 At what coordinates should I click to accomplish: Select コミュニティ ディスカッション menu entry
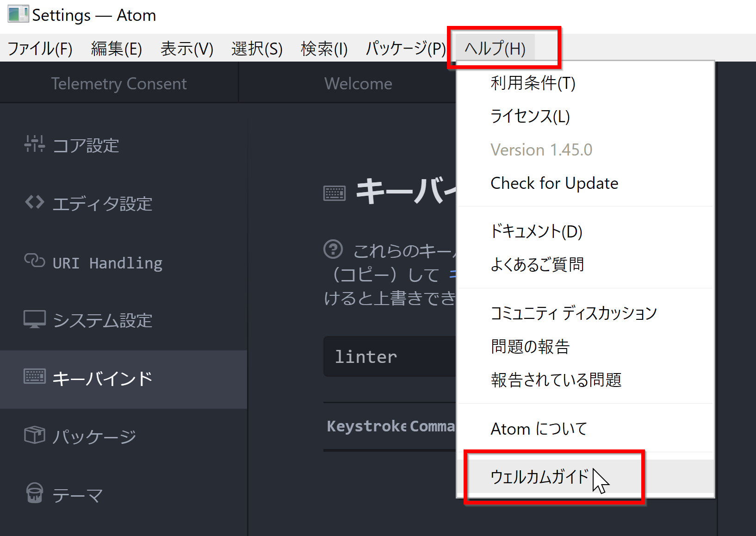click(585, 313)
